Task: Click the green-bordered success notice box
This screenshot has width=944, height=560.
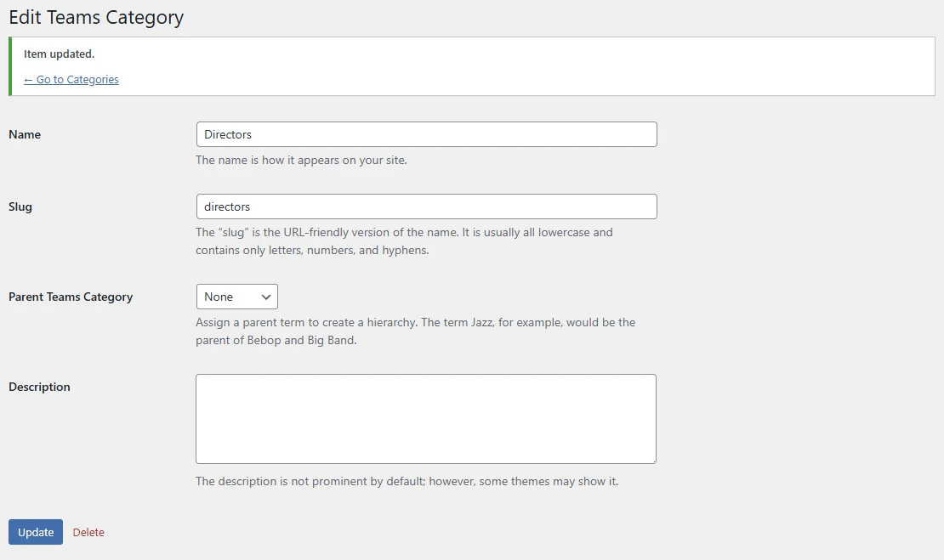Action: pos(510,66)
